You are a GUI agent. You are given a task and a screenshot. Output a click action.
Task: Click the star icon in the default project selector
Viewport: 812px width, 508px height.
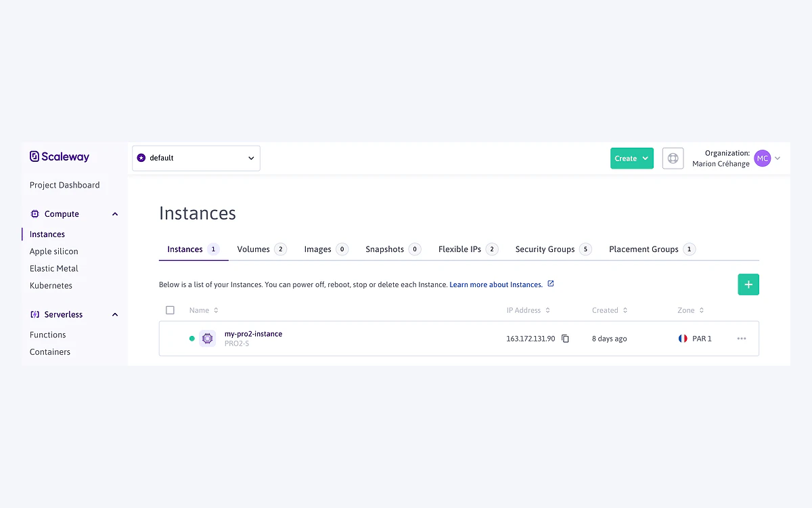141,158
